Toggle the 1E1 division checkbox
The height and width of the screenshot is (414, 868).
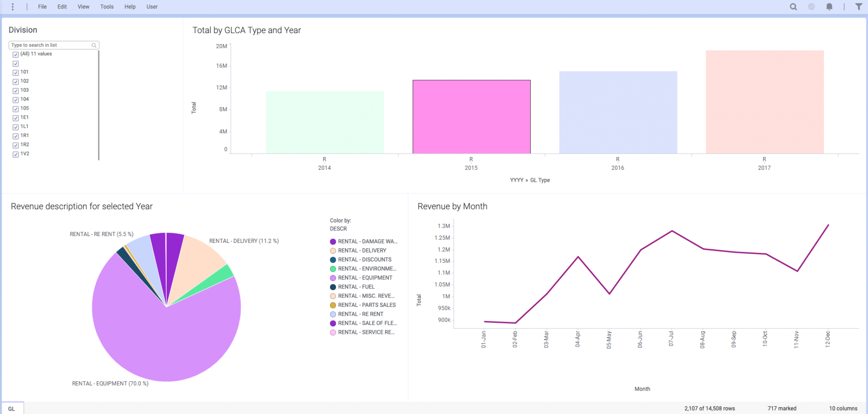click(x=16, y=118)
